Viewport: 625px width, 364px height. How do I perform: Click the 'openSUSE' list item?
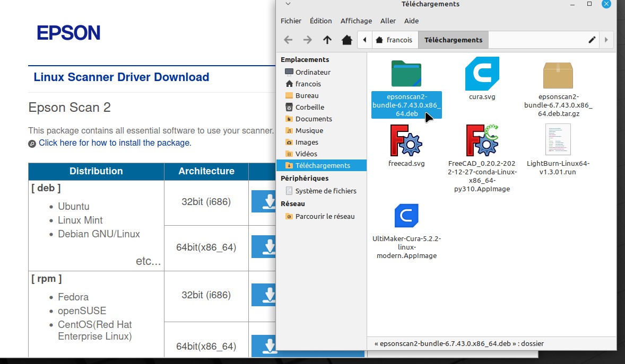82,310
